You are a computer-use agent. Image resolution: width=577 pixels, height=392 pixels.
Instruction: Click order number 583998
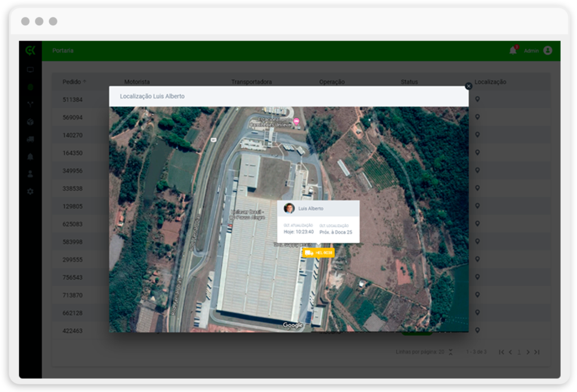click(x=73, y=242)
